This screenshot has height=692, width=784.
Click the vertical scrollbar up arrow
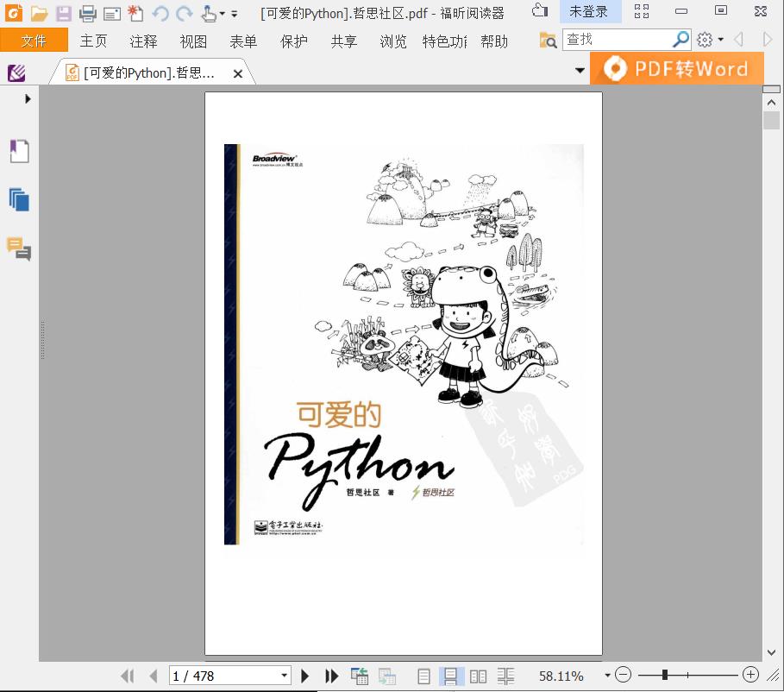coord(771,103)
